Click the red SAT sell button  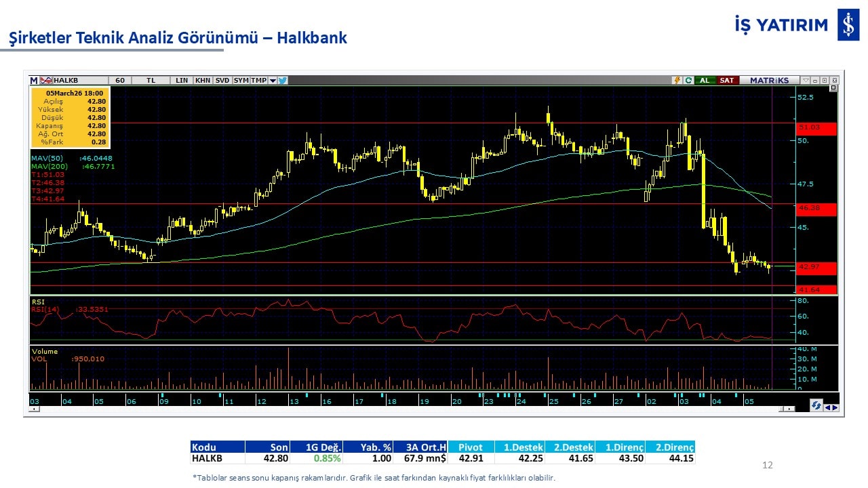point(726,80)
